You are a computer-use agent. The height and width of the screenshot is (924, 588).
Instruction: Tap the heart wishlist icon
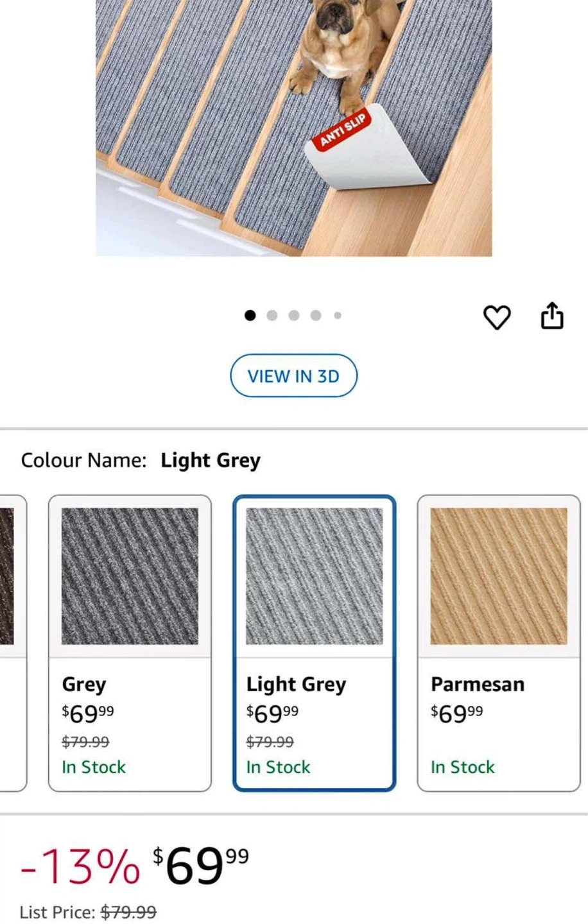497,317
